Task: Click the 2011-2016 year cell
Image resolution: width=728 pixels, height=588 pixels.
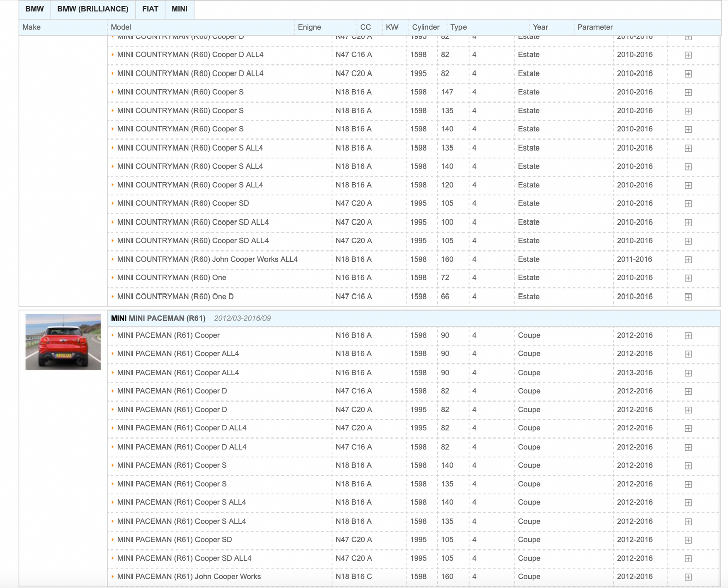Action: tap(635, 259)
